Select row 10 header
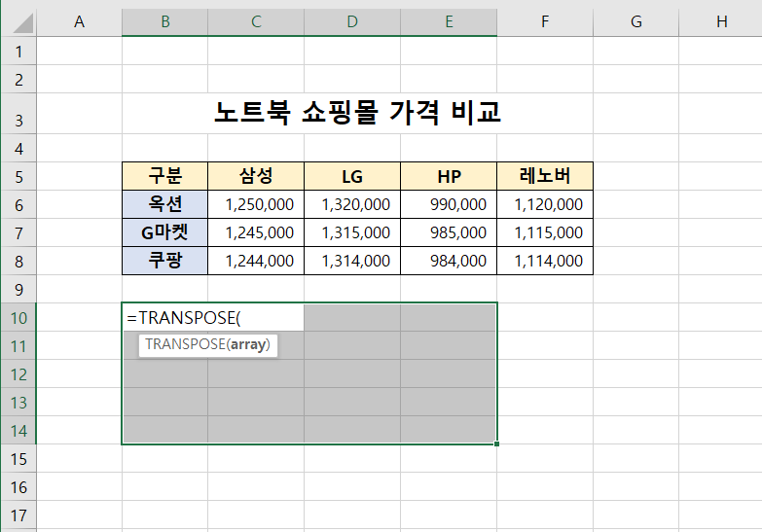The image size is (762, 532). tap(18, 317)
